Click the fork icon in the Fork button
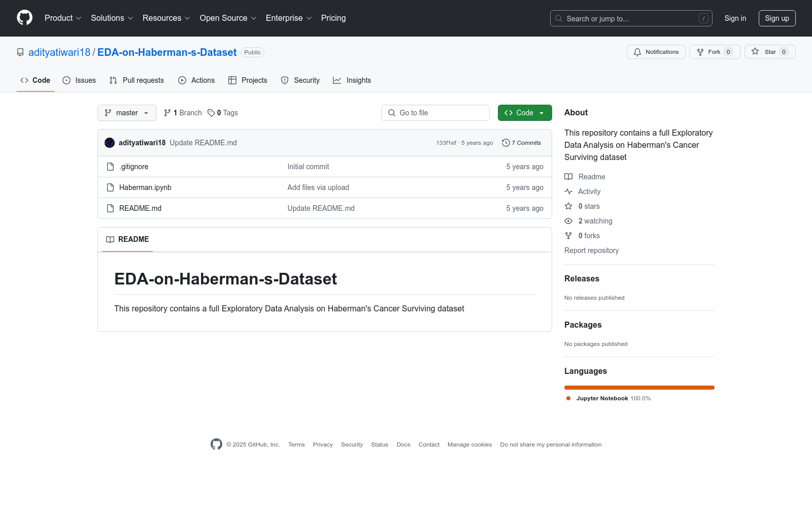The image size is (812, 508). pyautogui.click(x=700, y=52)
